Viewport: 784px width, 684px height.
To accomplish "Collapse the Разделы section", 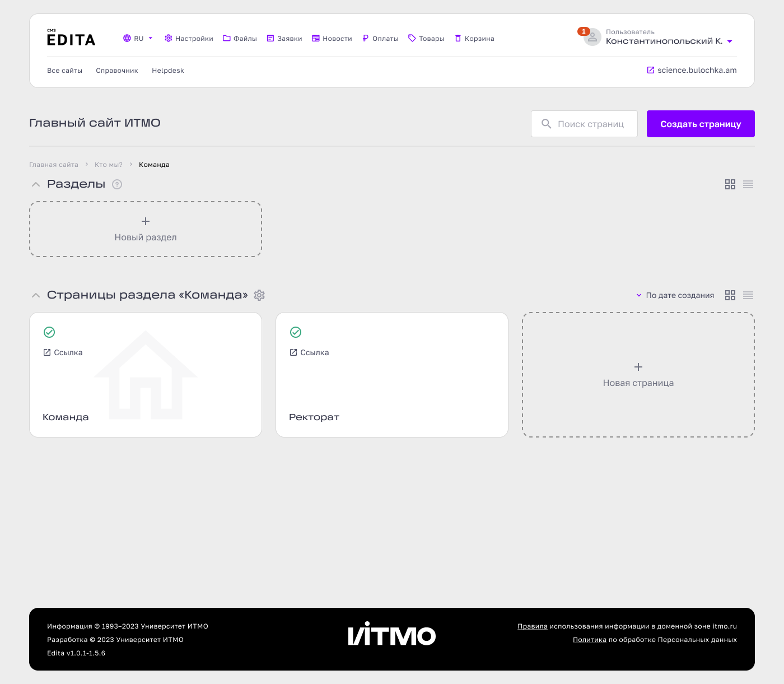I will [36, 184].
